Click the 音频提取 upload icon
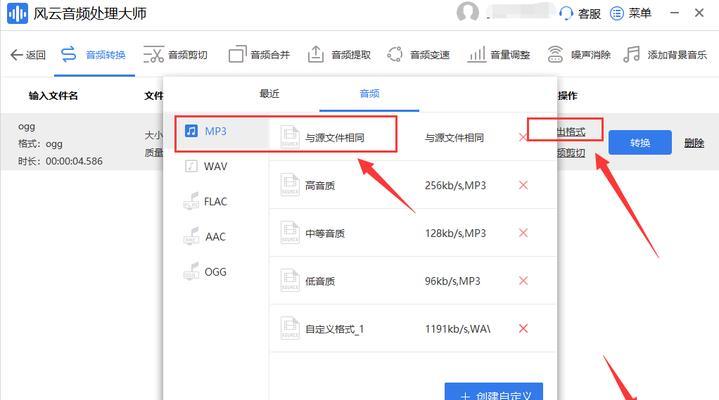The width and height of the screenshot is (719, 400). point(315,55)
